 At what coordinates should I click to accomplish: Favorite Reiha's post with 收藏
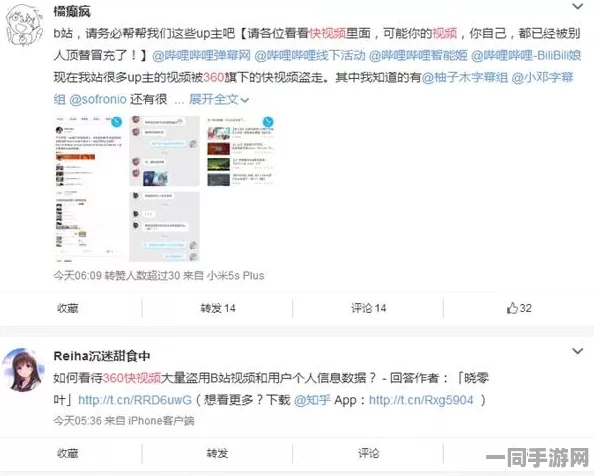pos(67,453)
